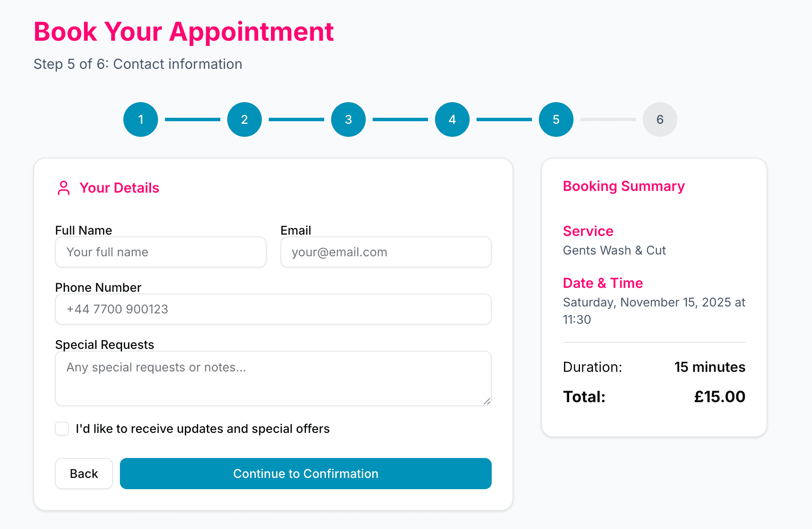Enable updates and special offers checkbox
This screenshot has width=812, height=529.
[x=61, y=429]
